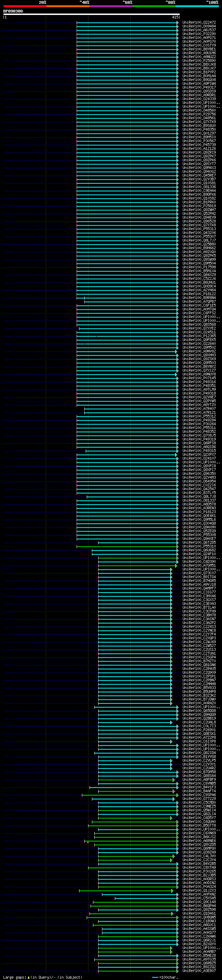Select hit label UniRef100_P45739
The width and height of the screenshot is (222, 980).
[x=199, y=145]
